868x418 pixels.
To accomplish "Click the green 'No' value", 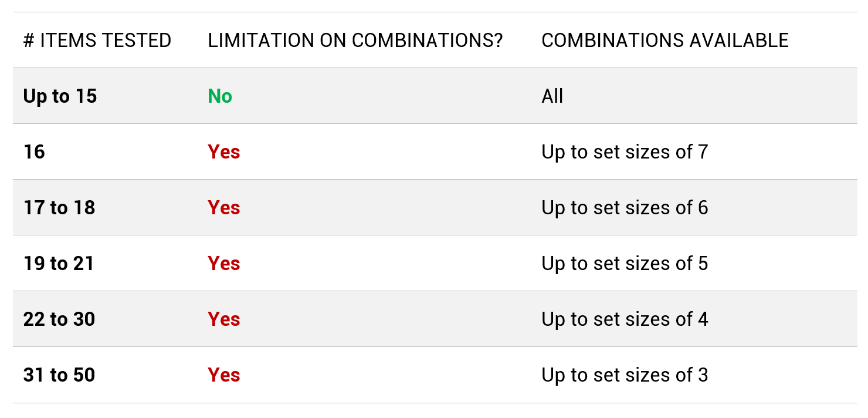I will (x=220, y=96).
